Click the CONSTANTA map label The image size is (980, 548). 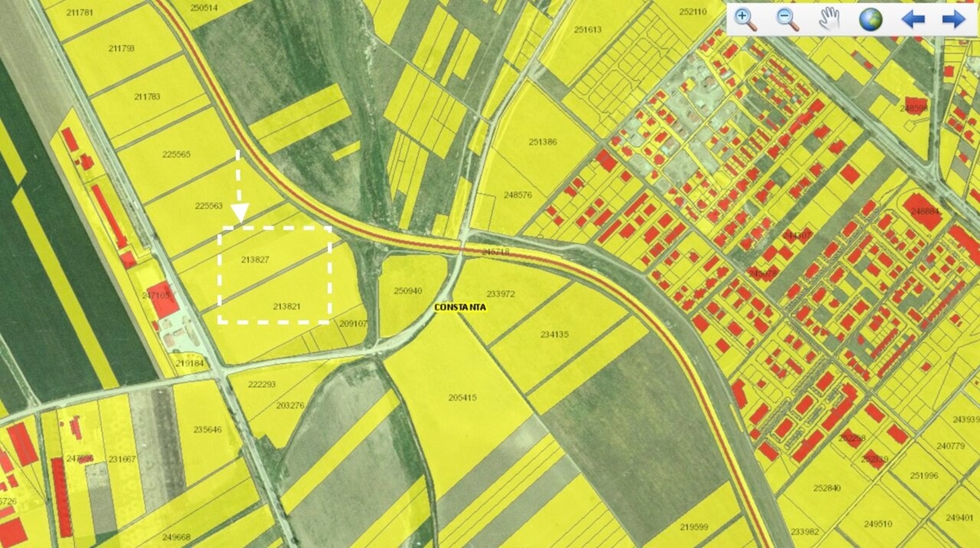click(461, 307)
